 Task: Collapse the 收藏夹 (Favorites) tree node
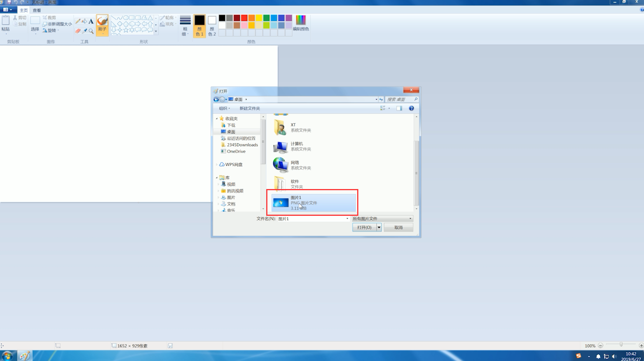click(x=217, y=118)
